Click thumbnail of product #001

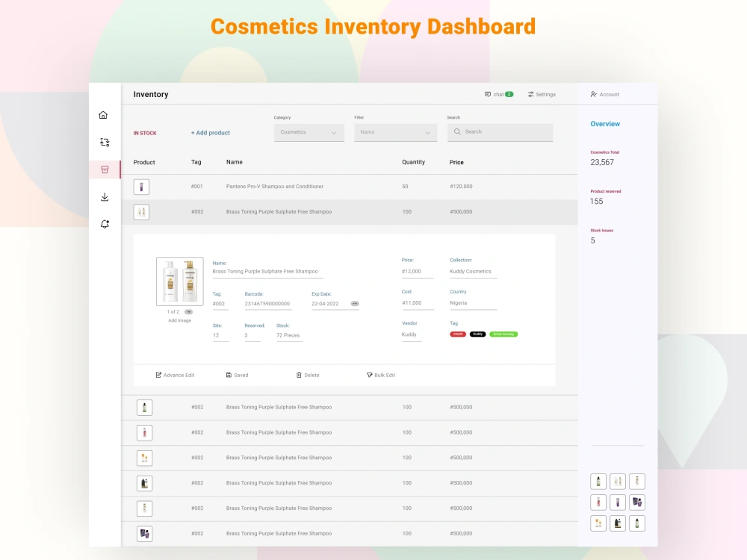141,187
